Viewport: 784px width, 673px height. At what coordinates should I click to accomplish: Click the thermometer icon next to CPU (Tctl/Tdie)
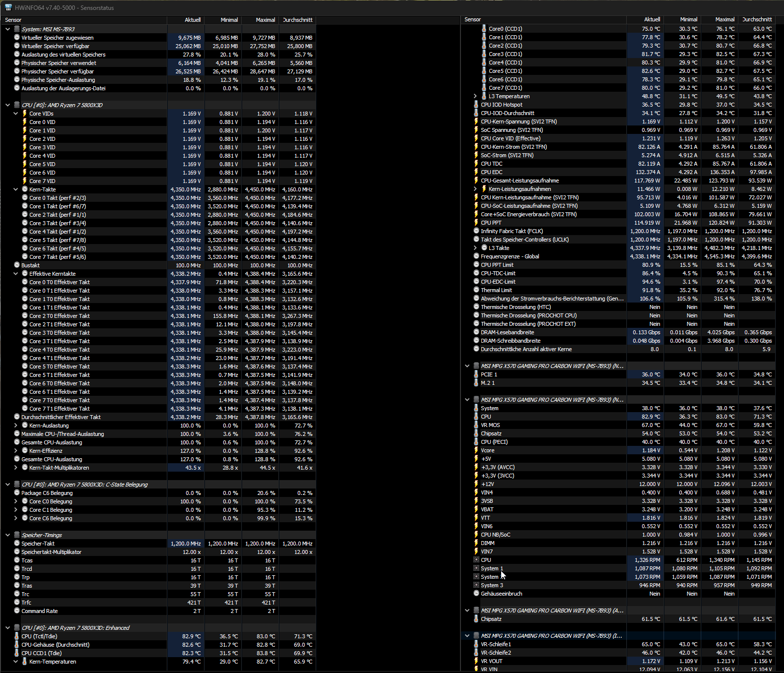pyautogui.click(x=17, y=636)
